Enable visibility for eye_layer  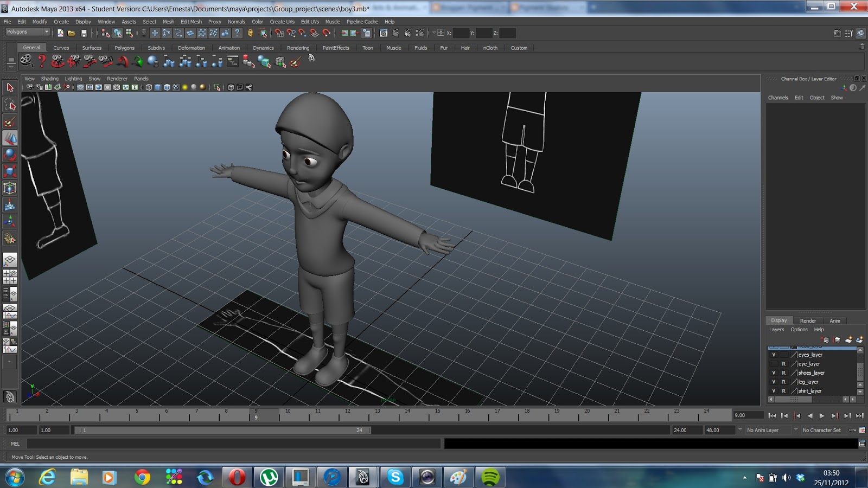tap(774, 363)
